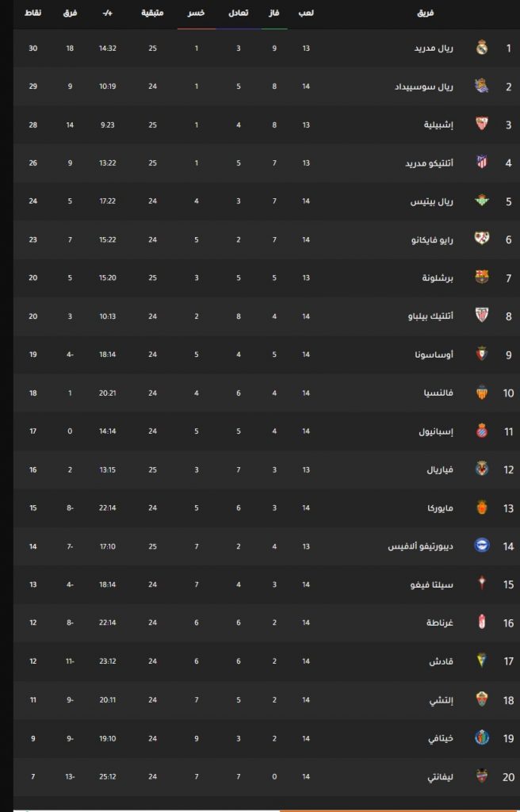The width and height of the screenshot is (520, 812).
Task: Click the رايو فايكانو team name
Action: (x=430, y=239)
